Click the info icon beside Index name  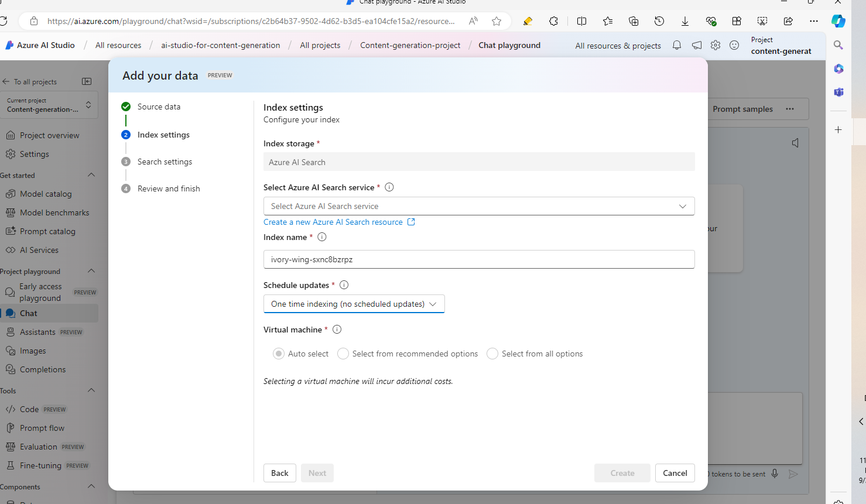pos(322,237)
